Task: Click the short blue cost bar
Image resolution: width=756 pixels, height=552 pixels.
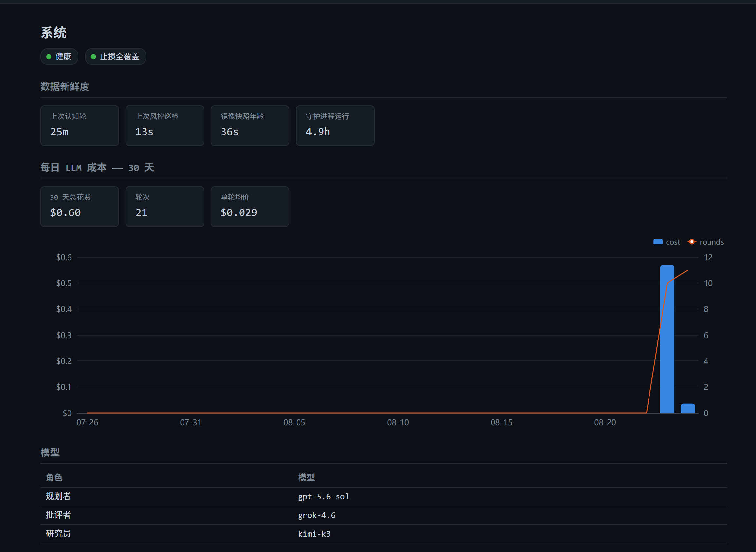Action: coord(688,408)
